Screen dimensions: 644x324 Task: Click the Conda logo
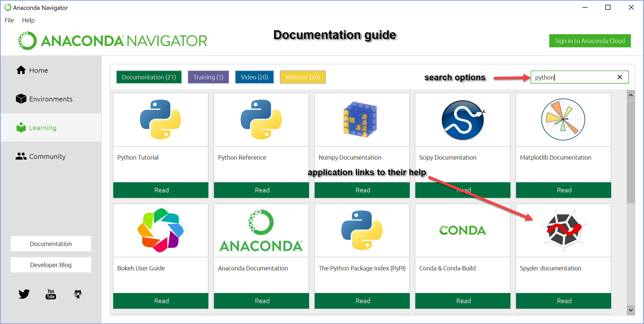(463, 230)
